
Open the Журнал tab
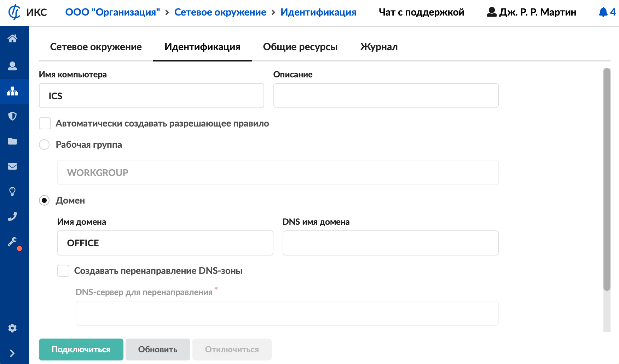379,47
